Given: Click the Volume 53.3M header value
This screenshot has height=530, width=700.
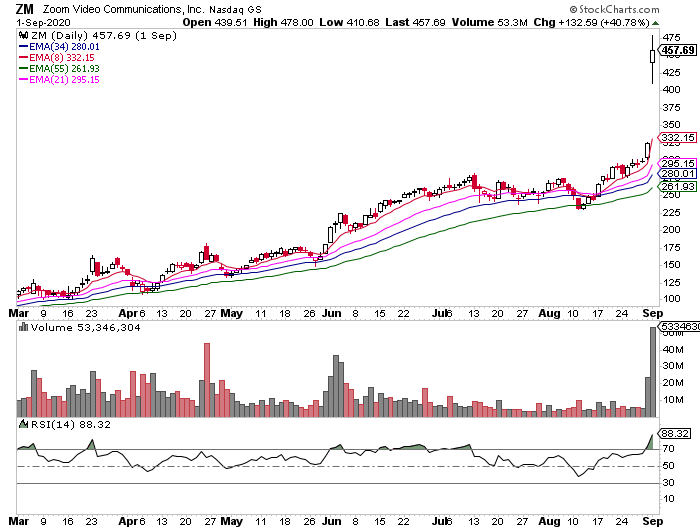Looking at the screenshot, I should tap(489, 22).
